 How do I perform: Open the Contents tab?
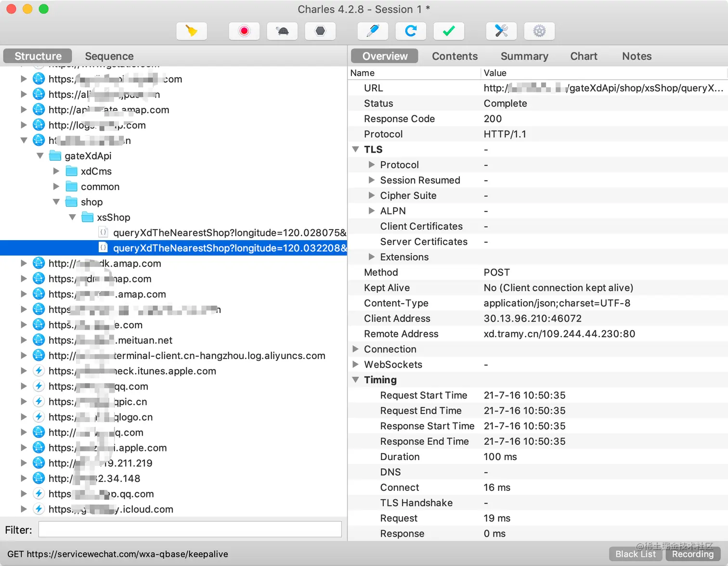(455, 56)
